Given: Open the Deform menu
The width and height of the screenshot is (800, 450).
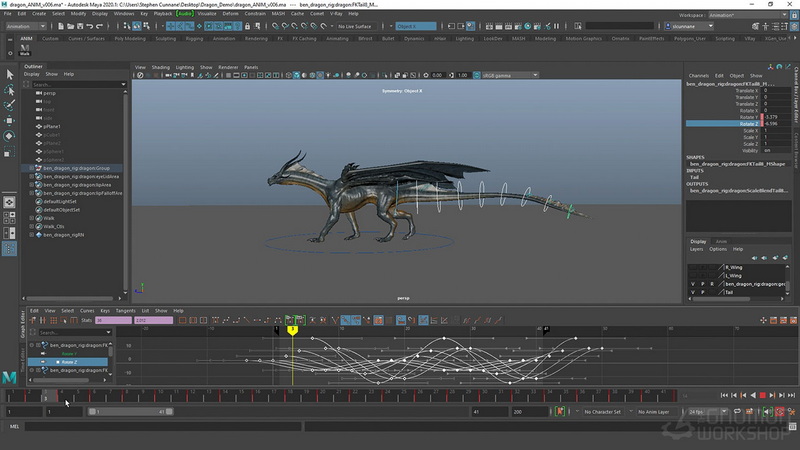Looking at the screenshot, I should point(230,14).
